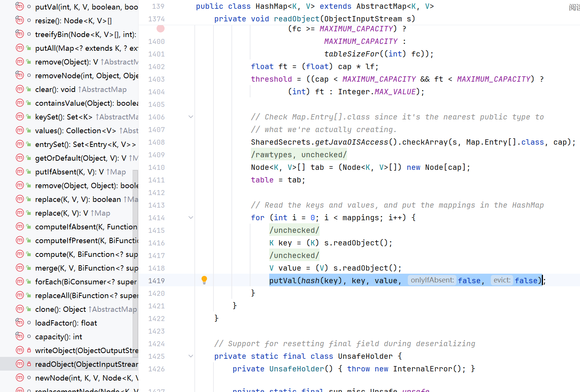The image size is (580, 392).
Task: Remove the red breakpoint in the gutter
Action: [160, 29]
